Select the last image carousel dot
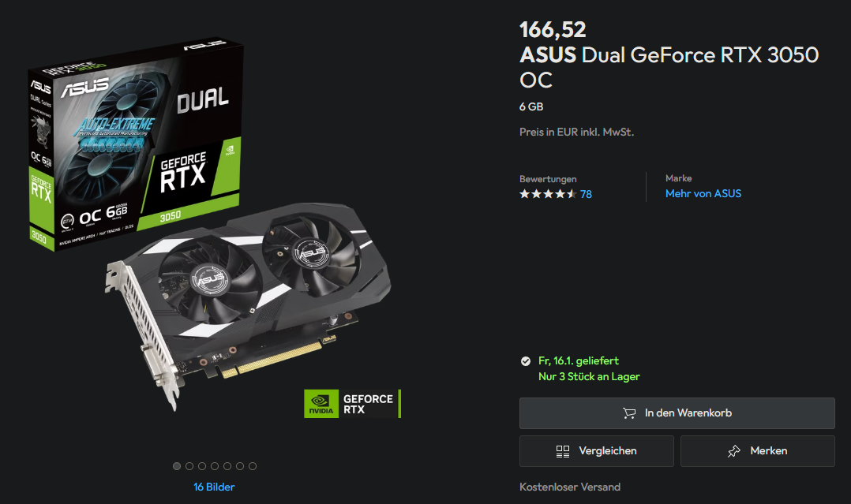Viewport: 851px width, 504px height. click(253, 466)
